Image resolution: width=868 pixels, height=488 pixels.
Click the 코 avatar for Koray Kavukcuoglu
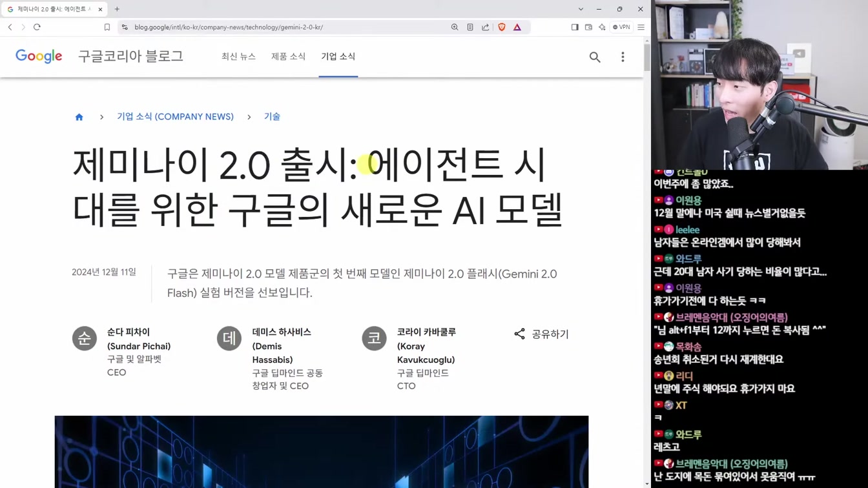[374, 338]
